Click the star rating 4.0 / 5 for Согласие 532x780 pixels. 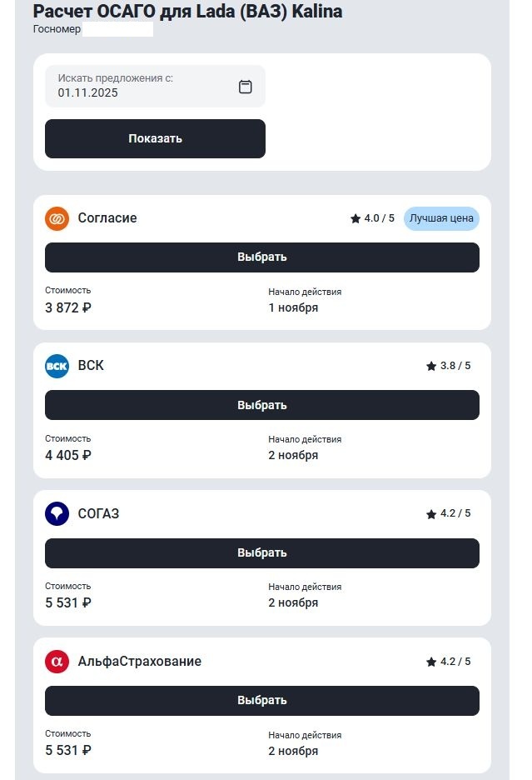[x=373, y=218]
